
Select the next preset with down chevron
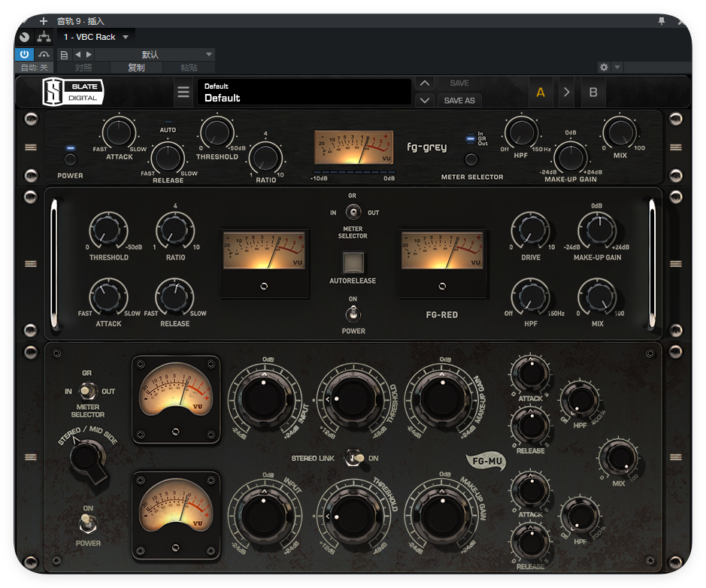point(425,100)
